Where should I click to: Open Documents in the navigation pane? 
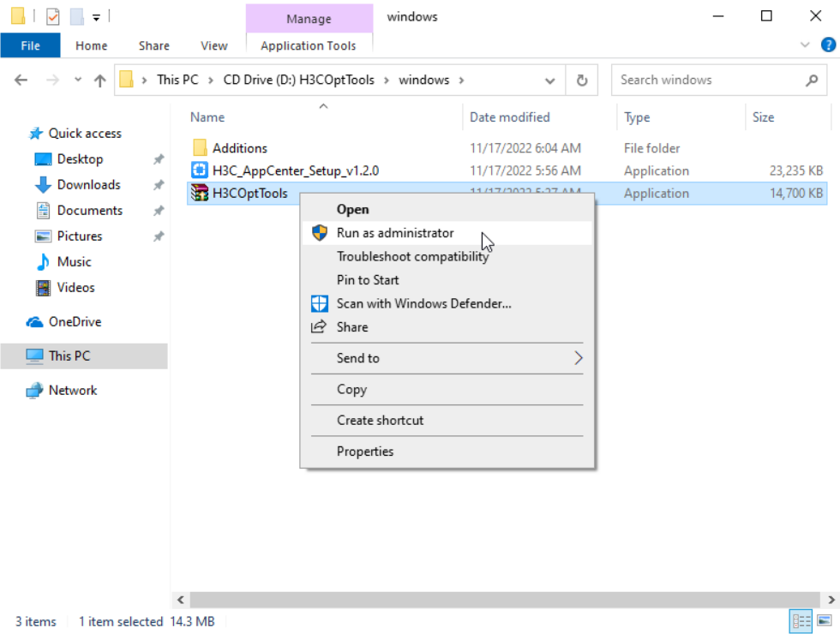(x=89, y=211)
